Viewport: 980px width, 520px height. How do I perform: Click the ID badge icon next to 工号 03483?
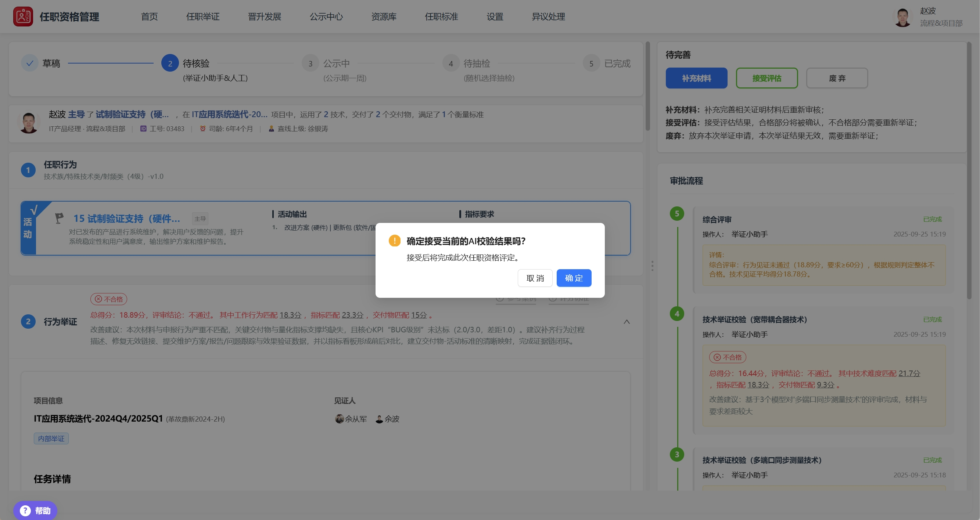(143, 129)
